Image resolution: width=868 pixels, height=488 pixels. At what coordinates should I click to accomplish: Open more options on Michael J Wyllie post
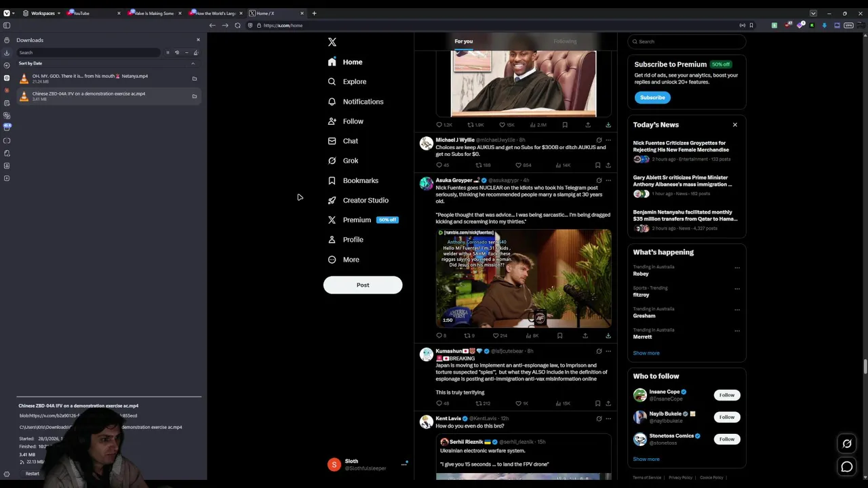click(608, 140)
